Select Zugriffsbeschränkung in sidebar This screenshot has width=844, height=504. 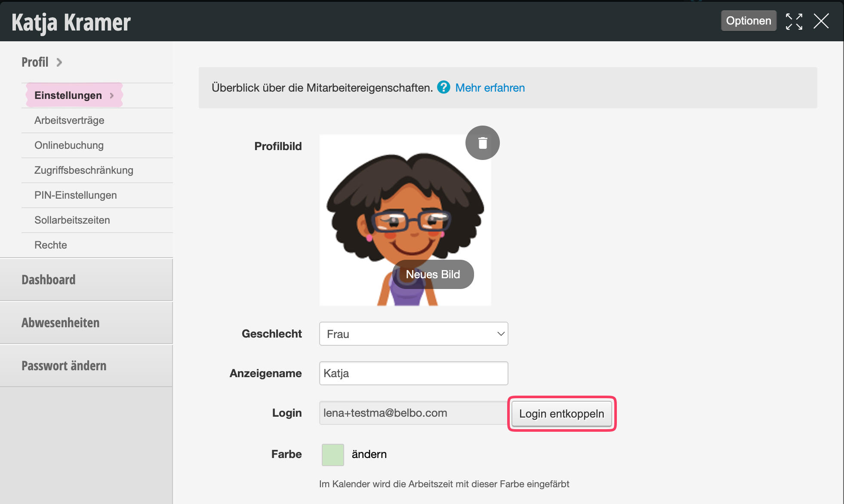[x=84, y=170]
